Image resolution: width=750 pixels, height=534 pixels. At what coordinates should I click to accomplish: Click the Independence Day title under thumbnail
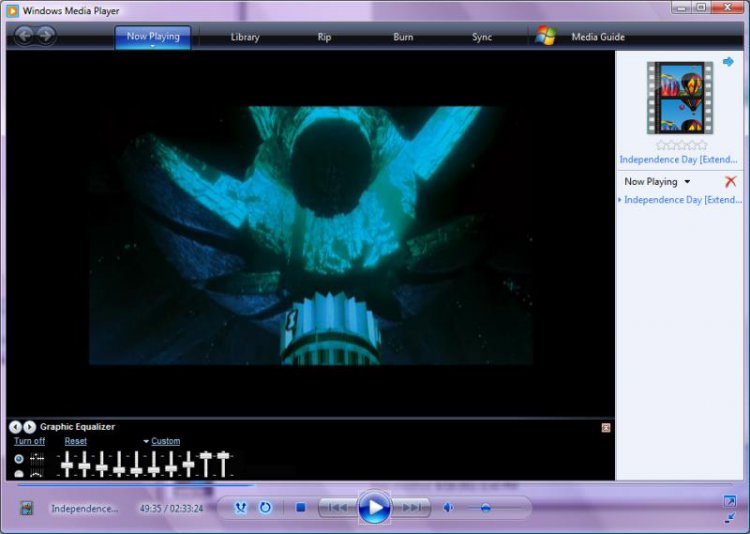coord(678,159)
